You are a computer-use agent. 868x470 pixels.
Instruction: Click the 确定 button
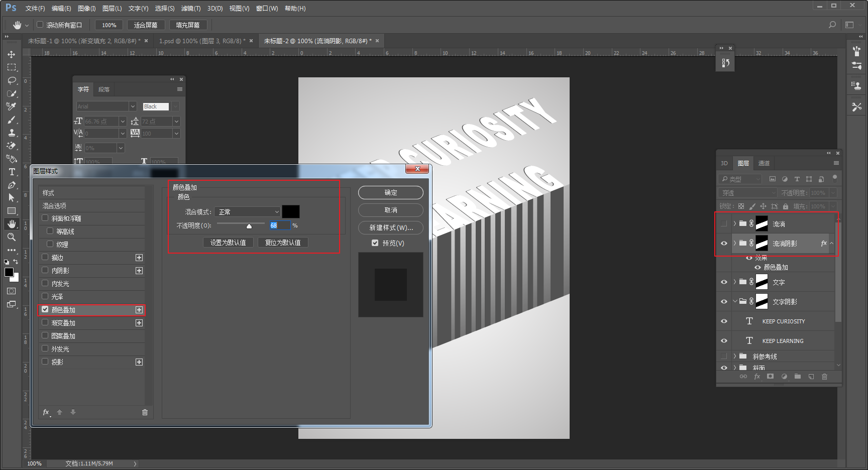[x=391, y=193]
